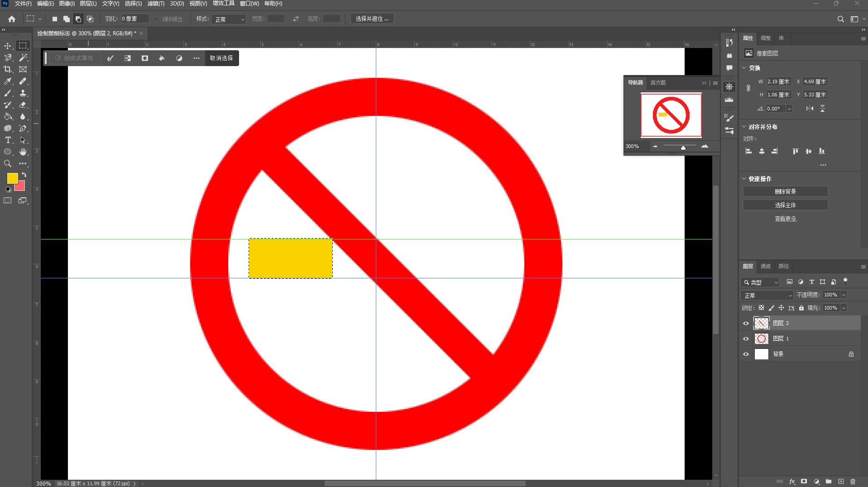Select the Crop tool
This screenshot has width=868, height=487.
[8, 69]
